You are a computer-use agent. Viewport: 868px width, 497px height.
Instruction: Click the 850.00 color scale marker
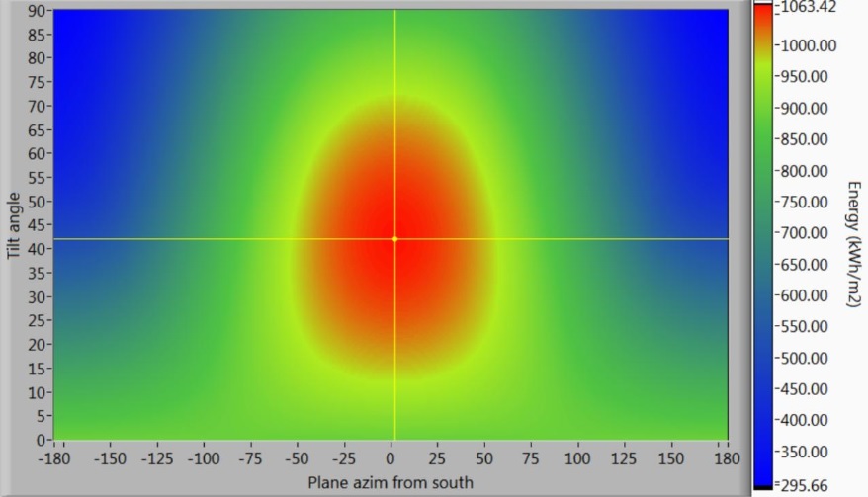[805, 139]
